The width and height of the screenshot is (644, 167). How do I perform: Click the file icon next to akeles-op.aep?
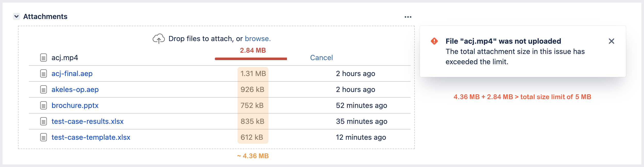(43, 89)
